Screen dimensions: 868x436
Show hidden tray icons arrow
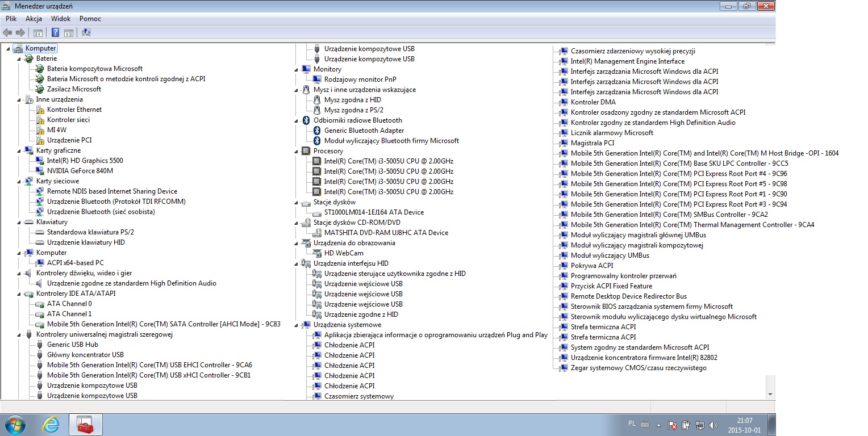[x=658, y=425]
